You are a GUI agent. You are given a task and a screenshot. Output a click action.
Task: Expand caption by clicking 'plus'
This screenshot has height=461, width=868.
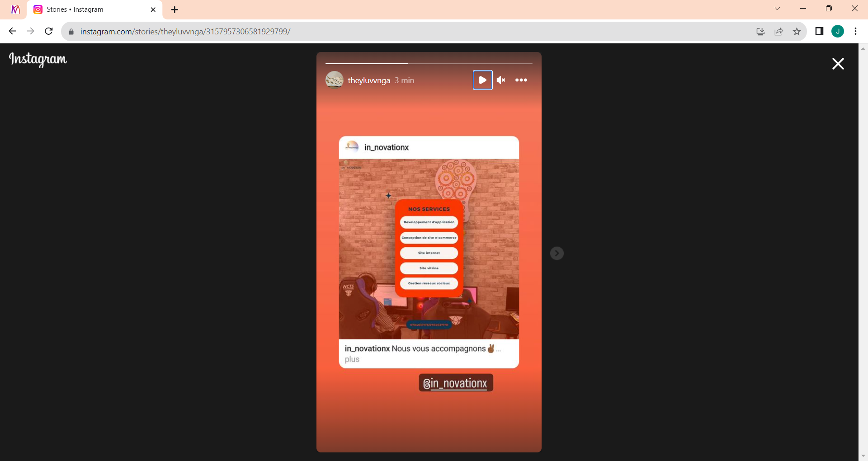pyautogui.click(x=352, y=359)
